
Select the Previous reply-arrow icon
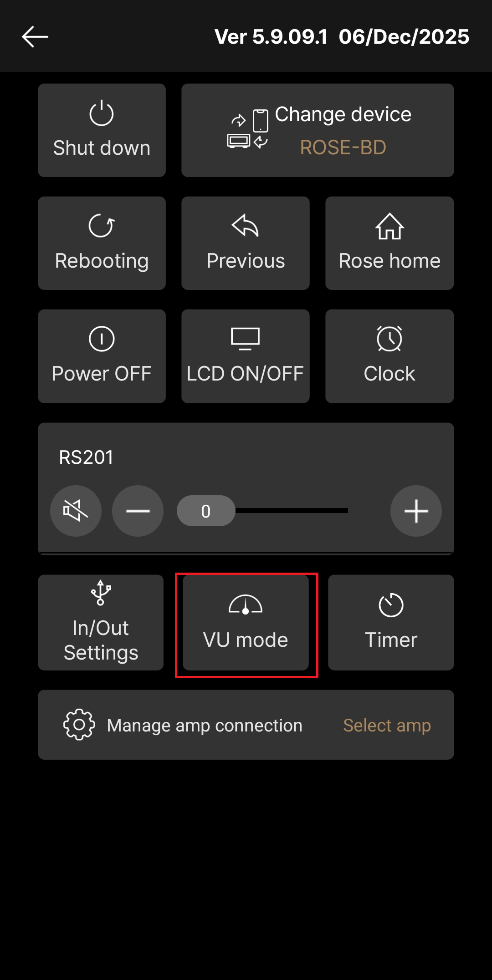[x=245, y=225]
